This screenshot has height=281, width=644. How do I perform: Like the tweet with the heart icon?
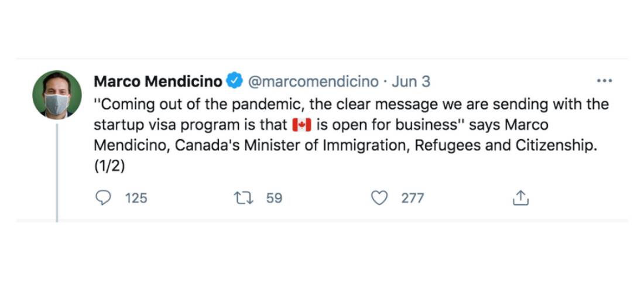[380, 198]
